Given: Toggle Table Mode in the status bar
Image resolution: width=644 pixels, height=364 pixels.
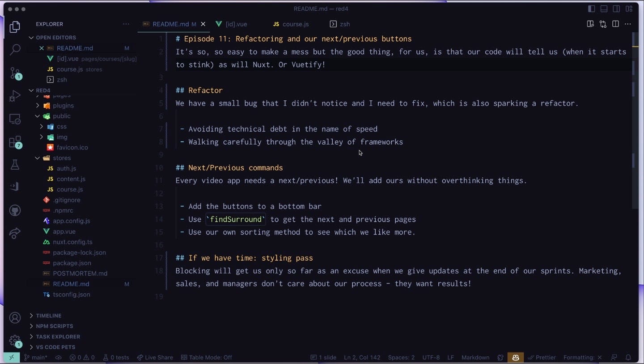Looking at the screenshot, I should tap(207, 357).
